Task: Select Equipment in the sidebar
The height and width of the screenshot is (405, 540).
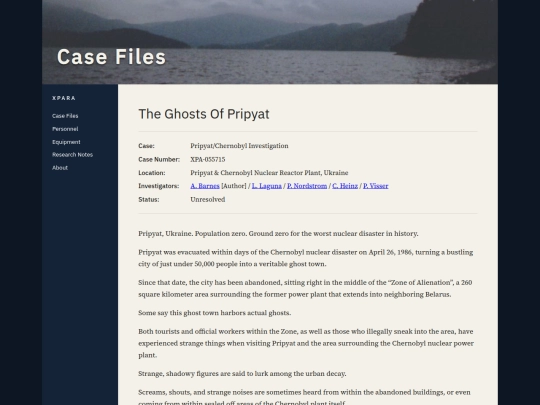Action: [x=66, y=142]
